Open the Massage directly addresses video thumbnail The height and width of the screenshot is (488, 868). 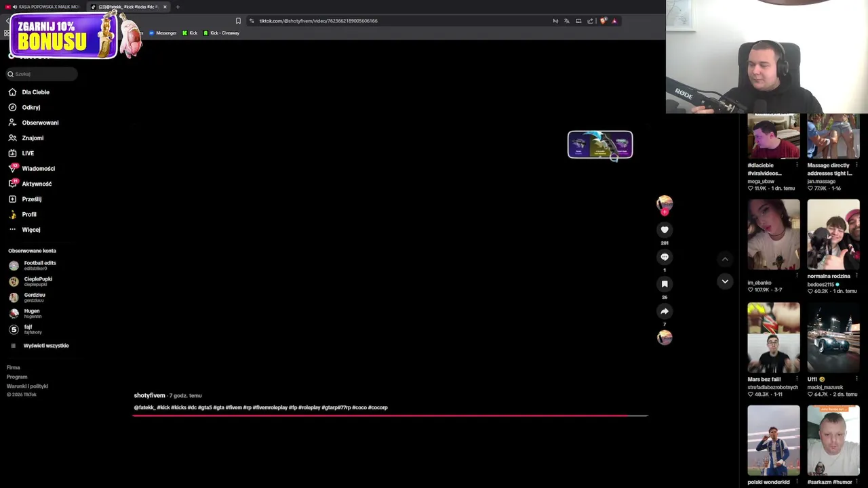coord(833,136)
